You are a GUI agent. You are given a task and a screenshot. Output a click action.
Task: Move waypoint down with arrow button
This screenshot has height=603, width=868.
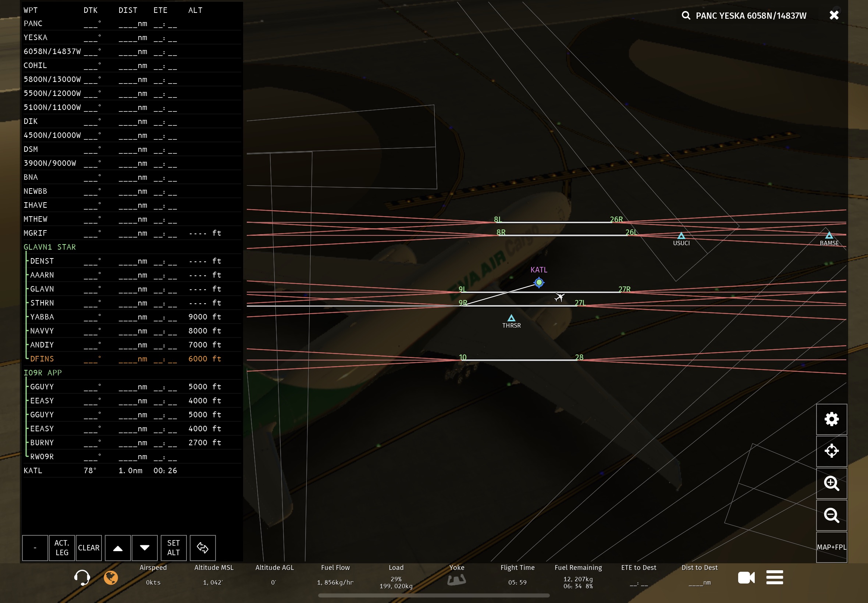(144, 547)
